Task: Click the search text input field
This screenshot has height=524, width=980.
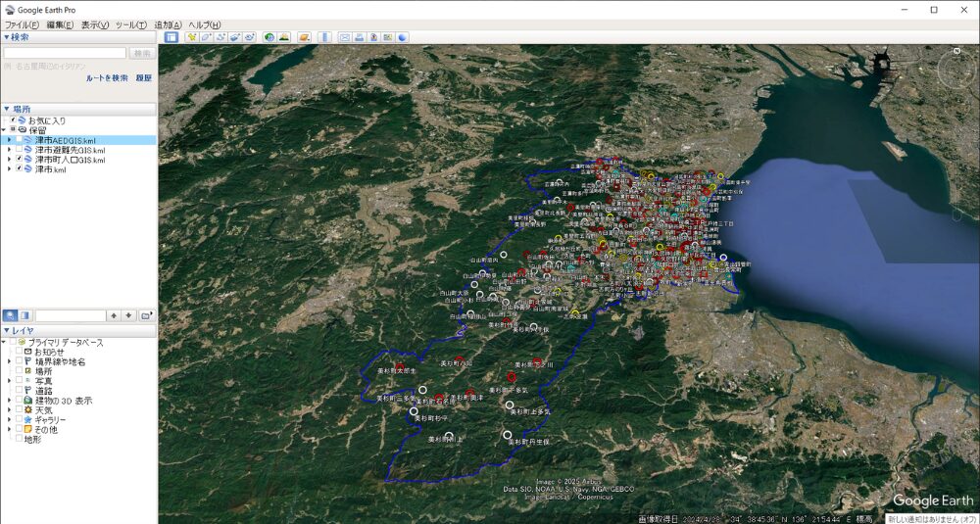Action: click(65, 53)
